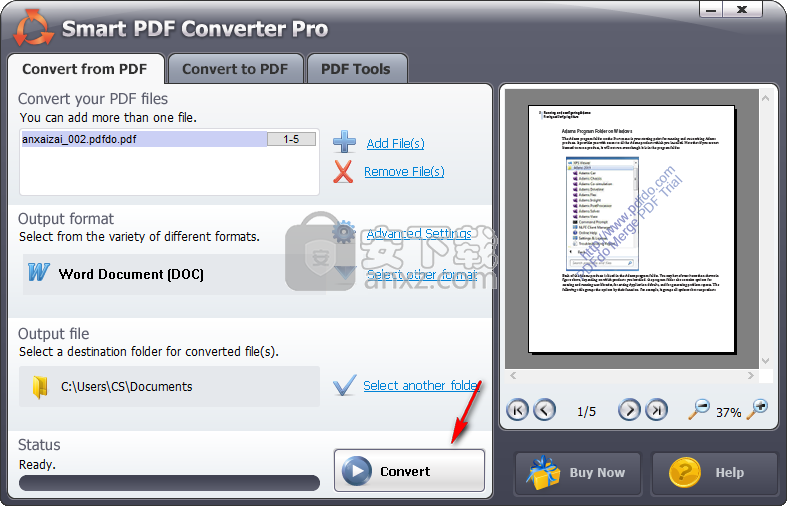Click Select other format link
This screenshot has height=506, width=787.
coord(422,275)
